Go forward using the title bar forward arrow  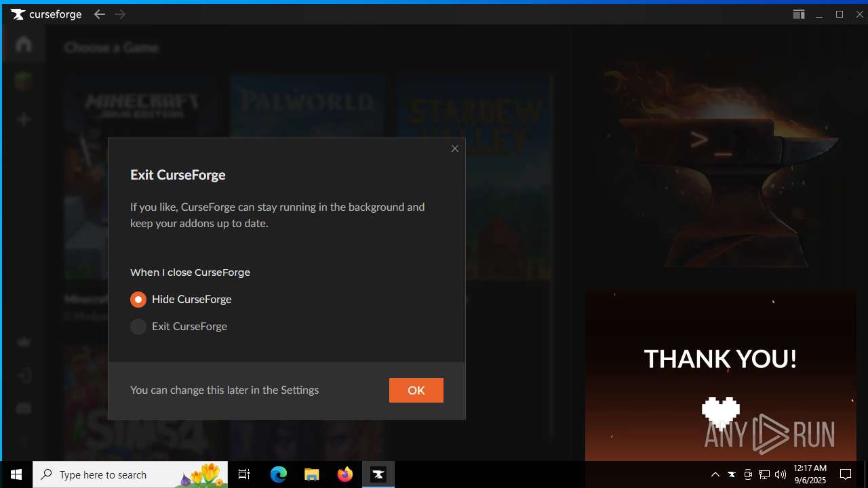[x=120, y=14]
